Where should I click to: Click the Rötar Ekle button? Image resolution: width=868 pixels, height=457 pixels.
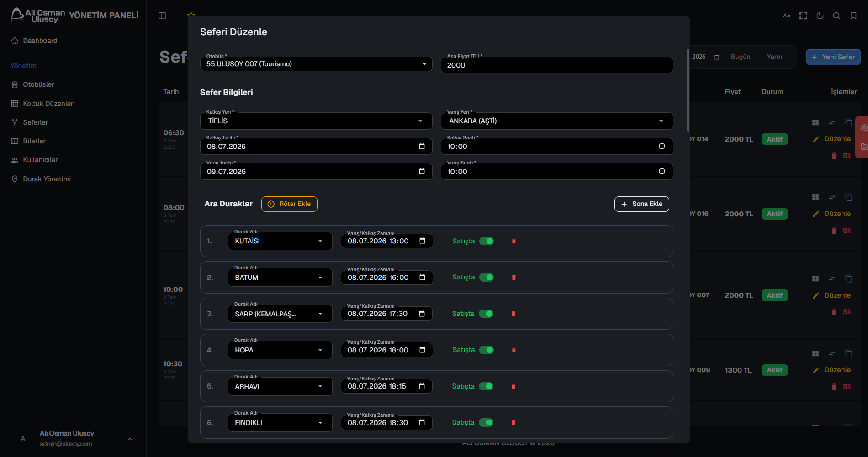point(289,204)
